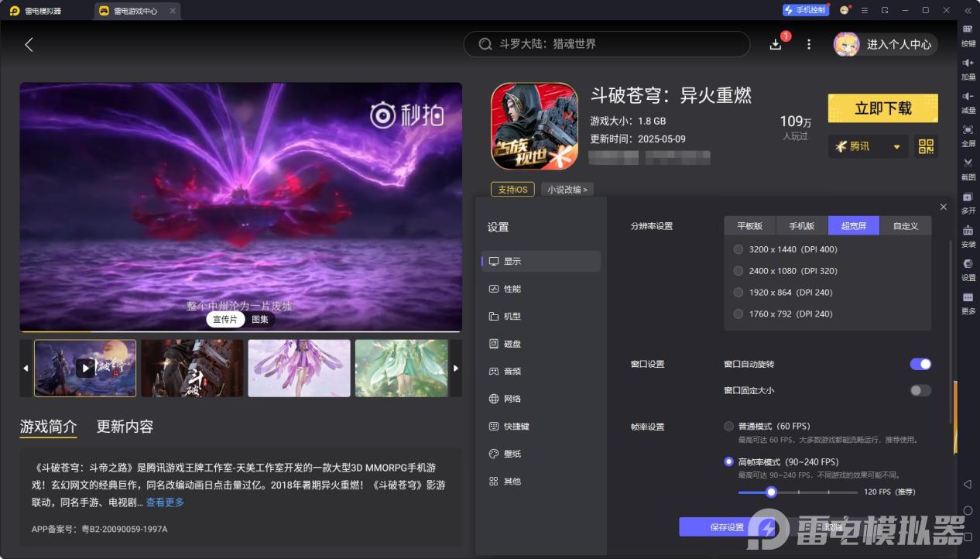Switch to 平板版 resolution tab
The width and height of the screenshot is (980, 559).
click(750, 226)
